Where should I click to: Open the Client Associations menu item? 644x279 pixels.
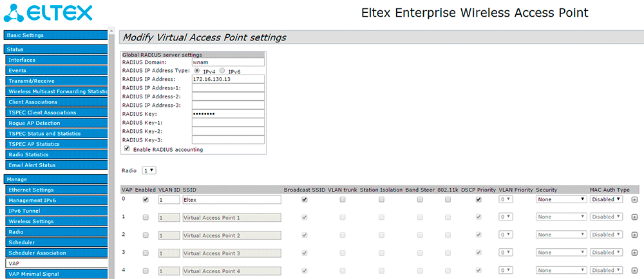click(x=55, y=102)
